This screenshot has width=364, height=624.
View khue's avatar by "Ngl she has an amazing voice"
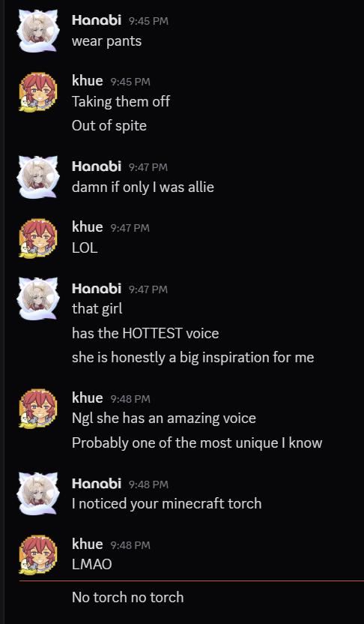coord(38,408)
